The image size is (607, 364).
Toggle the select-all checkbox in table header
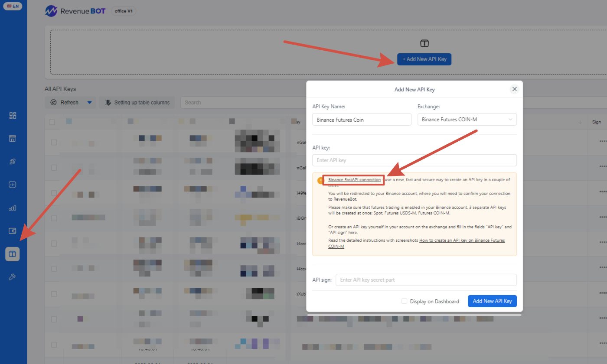(x=52, y=122)
